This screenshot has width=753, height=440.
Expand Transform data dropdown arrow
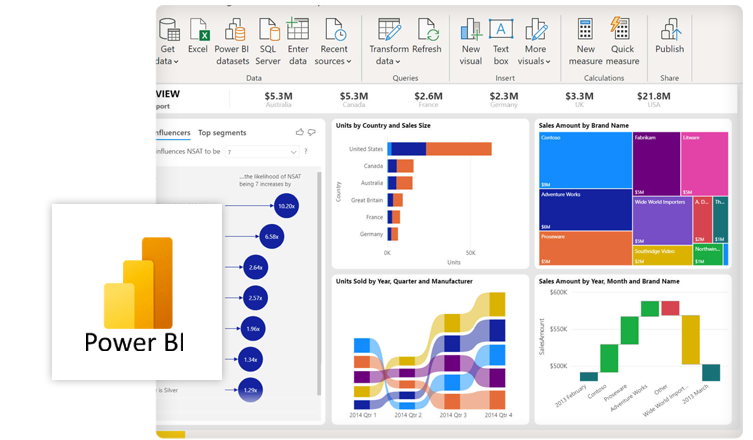pyautogui.click(x=398, y=61)
